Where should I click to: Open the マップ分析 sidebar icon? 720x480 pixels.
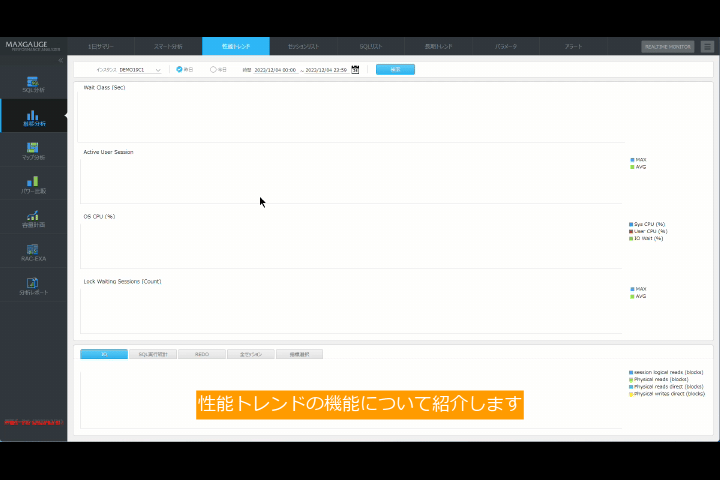[x=33, y=151]
